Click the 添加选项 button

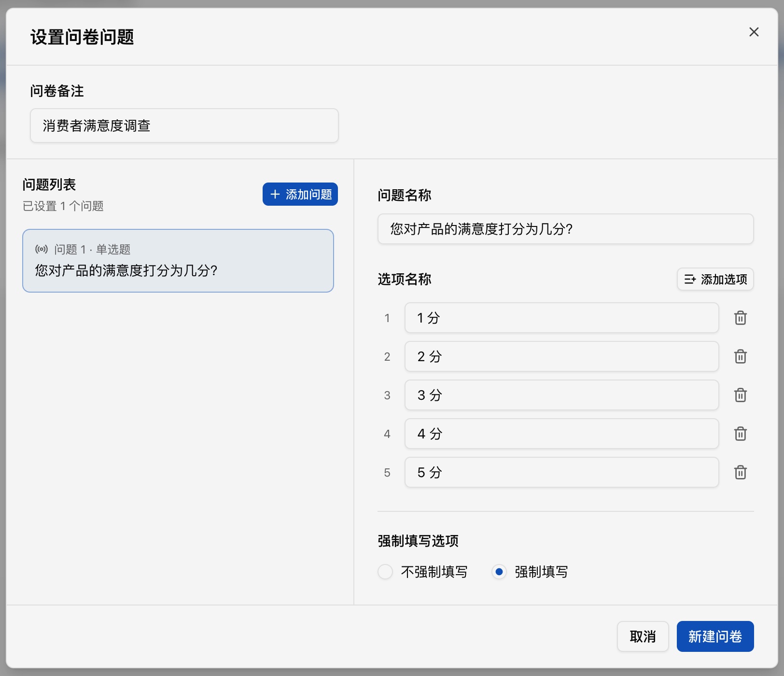[715, 279]
